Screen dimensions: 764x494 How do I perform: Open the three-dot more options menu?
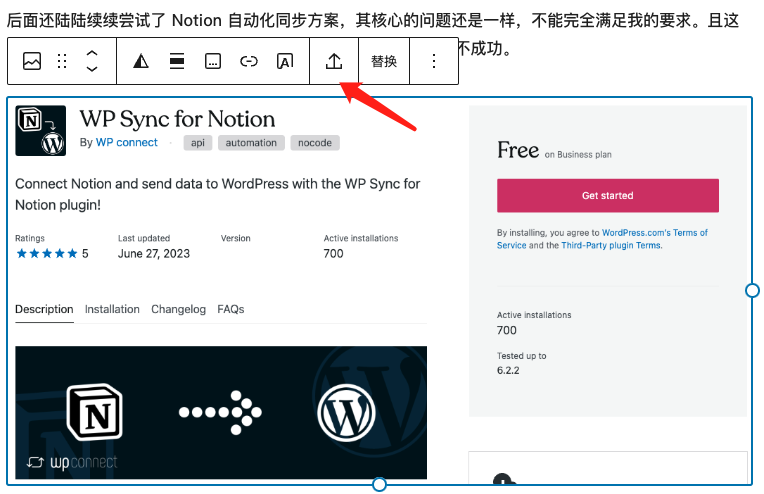point(434,61)
